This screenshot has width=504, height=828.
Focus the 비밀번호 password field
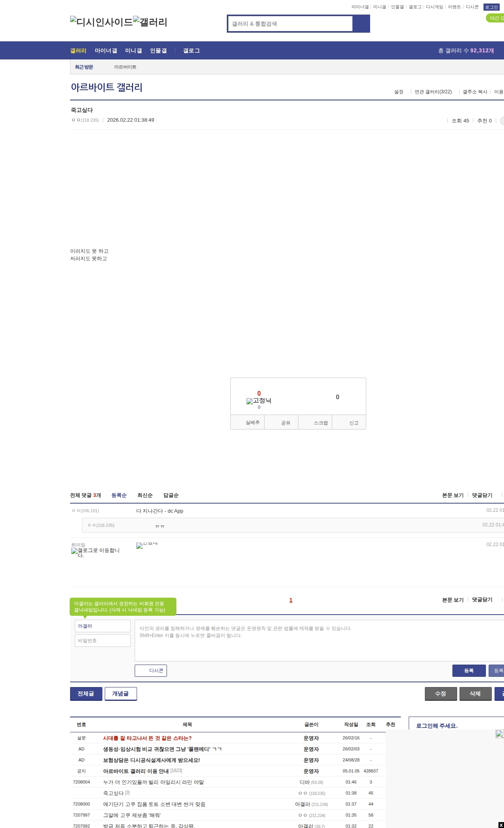pos(103,641)
